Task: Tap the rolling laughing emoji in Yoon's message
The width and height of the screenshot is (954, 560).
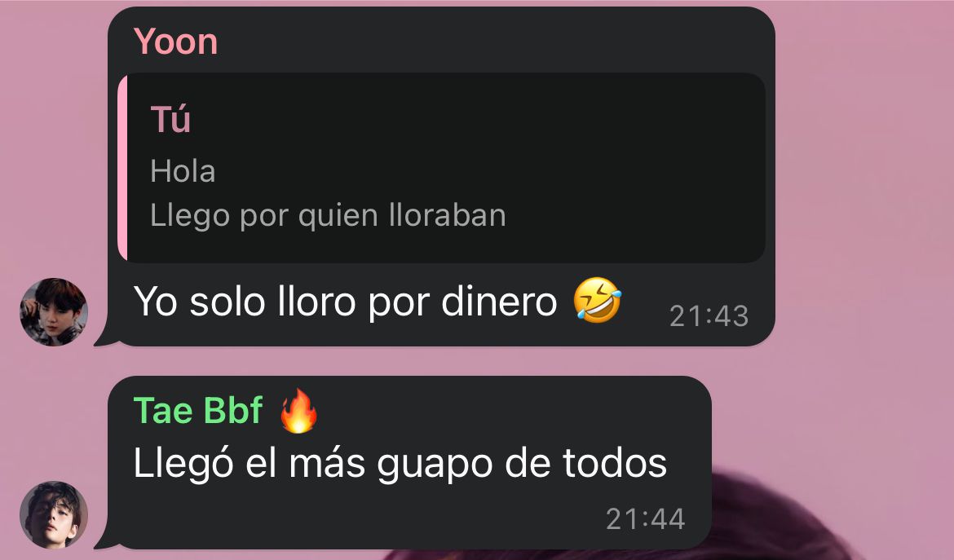Action: coord(598,300)
